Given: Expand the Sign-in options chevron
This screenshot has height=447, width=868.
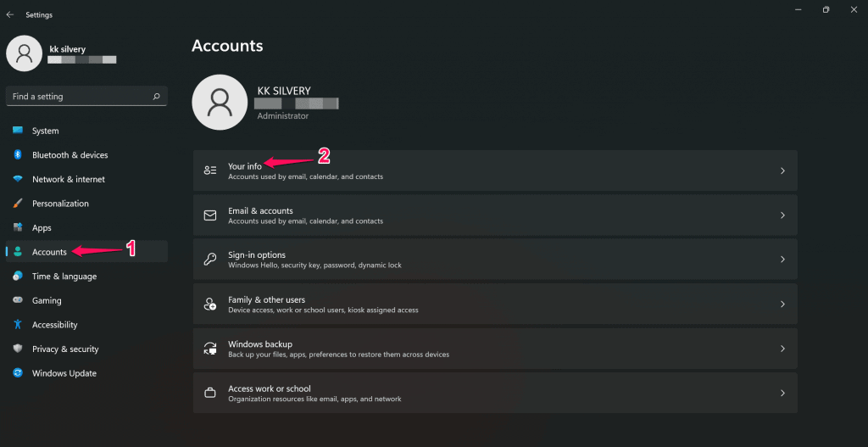Looking at the screenshot, I should pos(782,260).
